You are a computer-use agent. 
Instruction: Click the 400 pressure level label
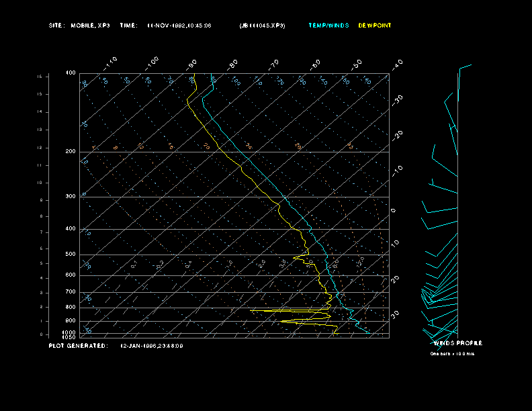(71, 229)
